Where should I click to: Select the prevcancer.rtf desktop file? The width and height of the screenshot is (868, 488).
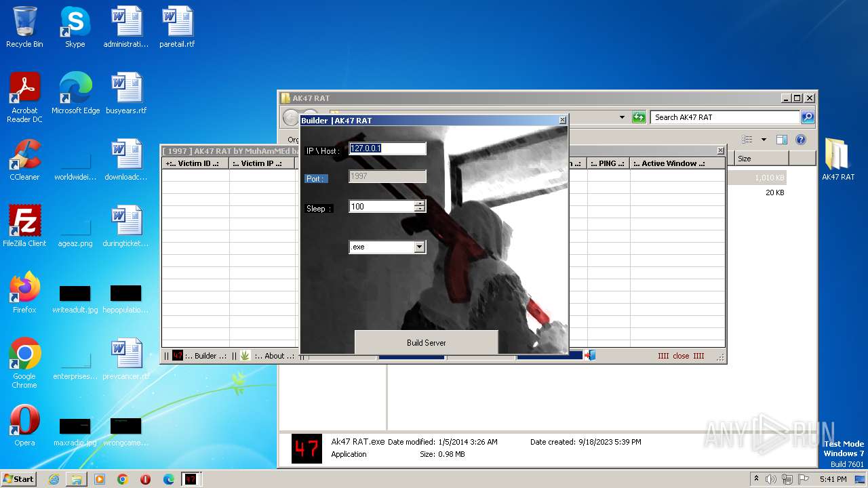[x=126, y=359]
